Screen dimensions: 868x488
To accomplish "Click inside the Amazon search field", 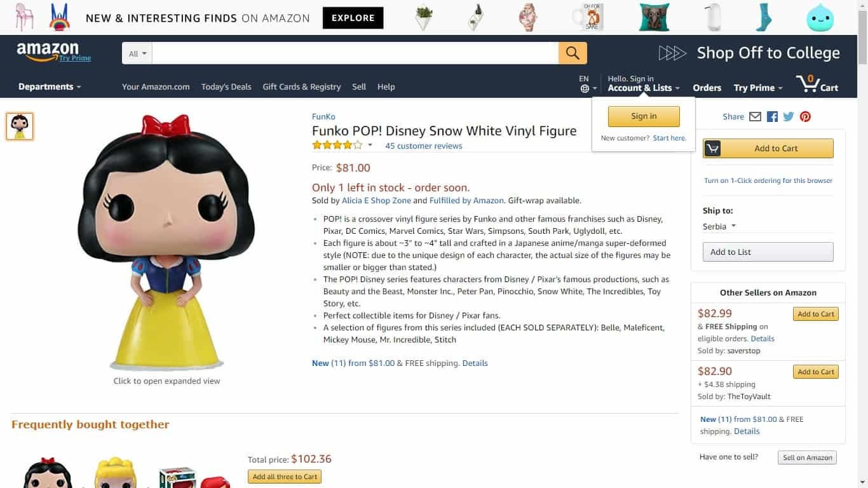I will tap(355, 53).
